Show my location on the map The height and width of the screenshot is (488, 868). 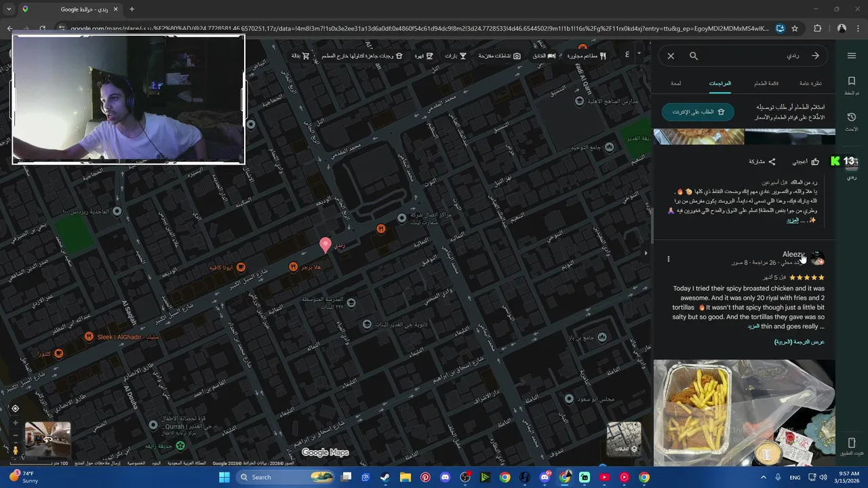click(x=15, y=408)
